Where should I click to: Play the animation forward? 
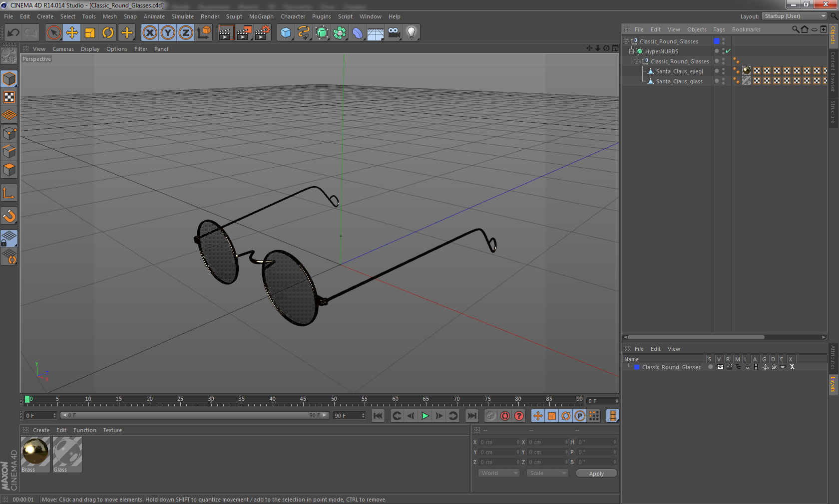[x=425, y=416]
